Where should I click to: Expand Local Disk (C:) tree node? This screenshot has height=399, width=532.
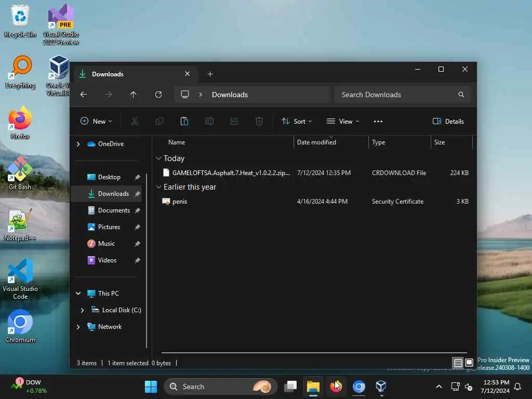click(x=83, y=310)
